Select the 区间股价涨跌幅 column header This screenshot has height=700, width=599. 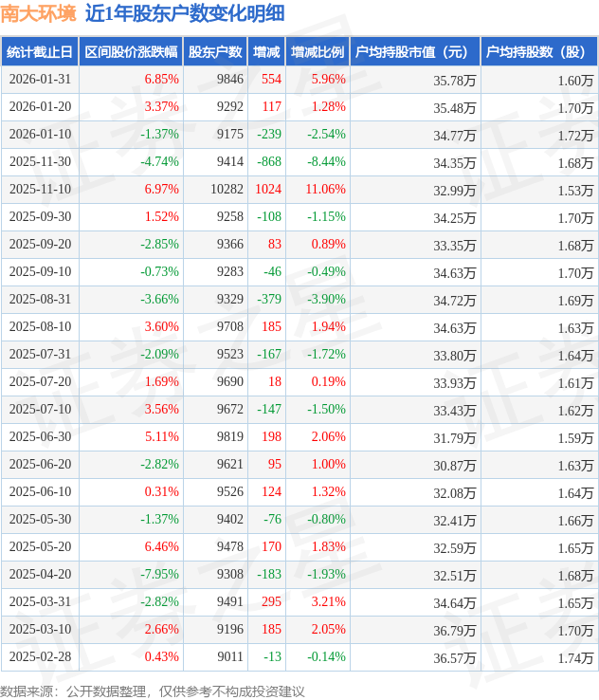(x=130, y=52)
